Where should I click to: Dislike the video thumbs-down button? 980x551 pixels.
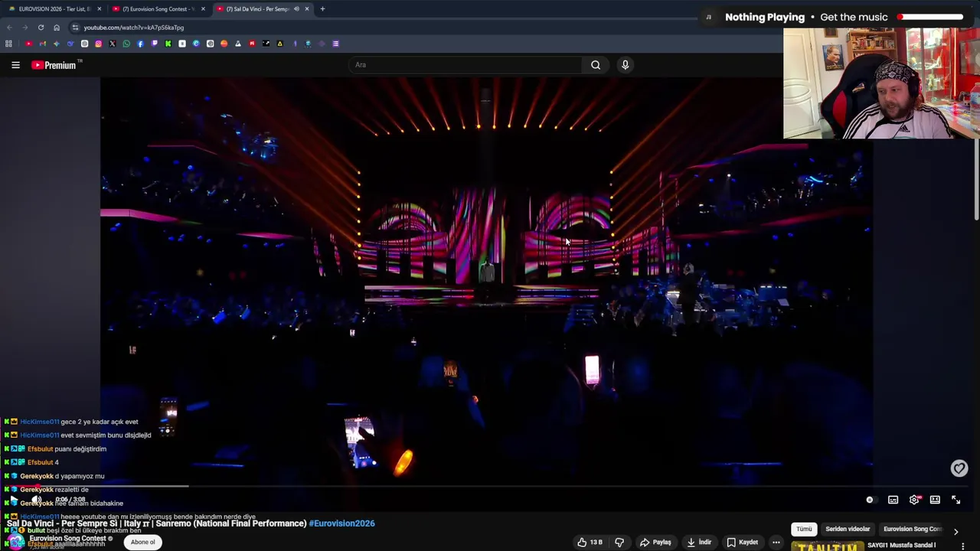click(x=619, y=542)
